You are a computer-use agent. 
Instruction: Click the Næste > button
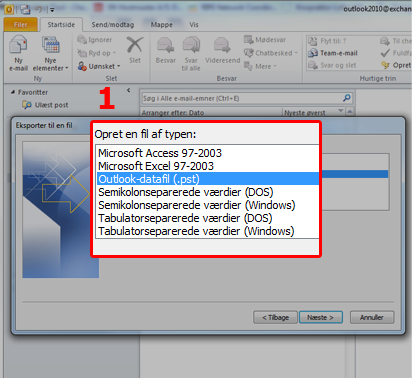click(x=321, y=317)
